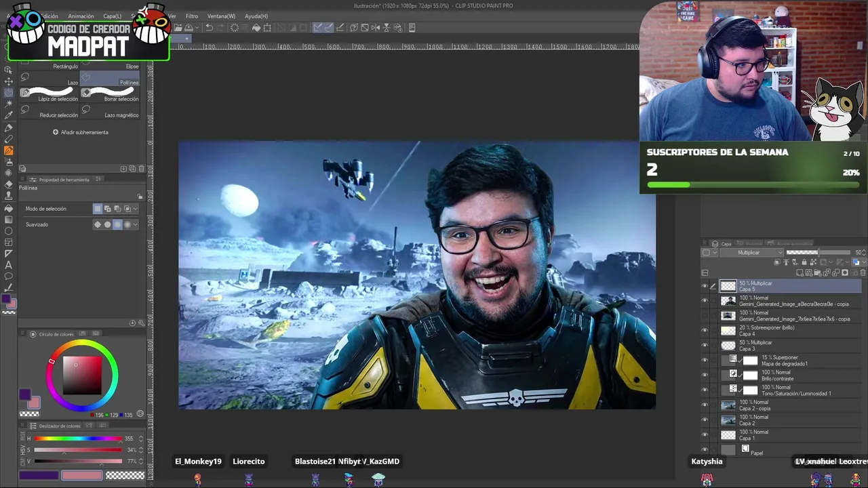
Task: Select the Deslizador de colores panel tab
Action: pos(56,426)
